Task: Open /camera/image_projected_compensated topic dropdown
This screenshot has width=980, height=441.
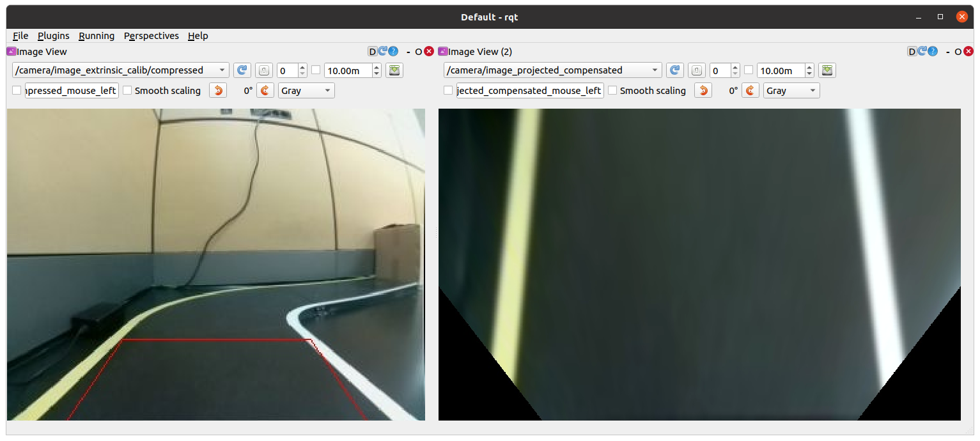Action: pyautogui.click(x=552, y=70)
